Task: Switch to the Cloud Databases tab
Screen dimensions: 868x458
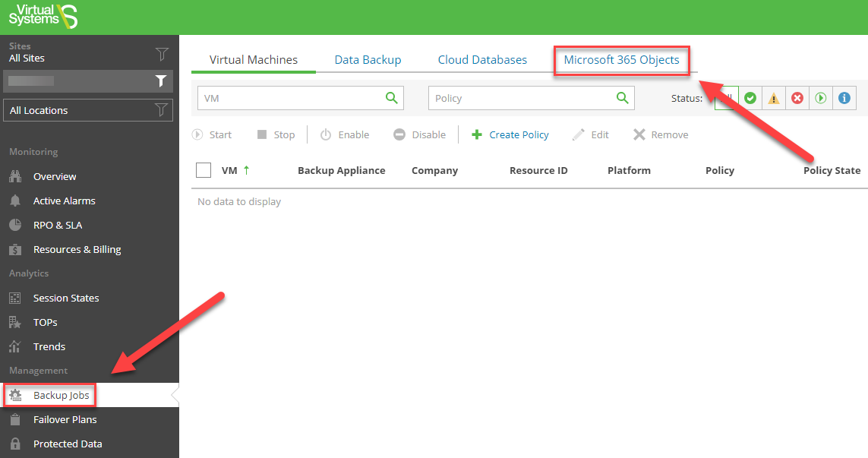Action: pyautogui.click(x=482, y=60)
